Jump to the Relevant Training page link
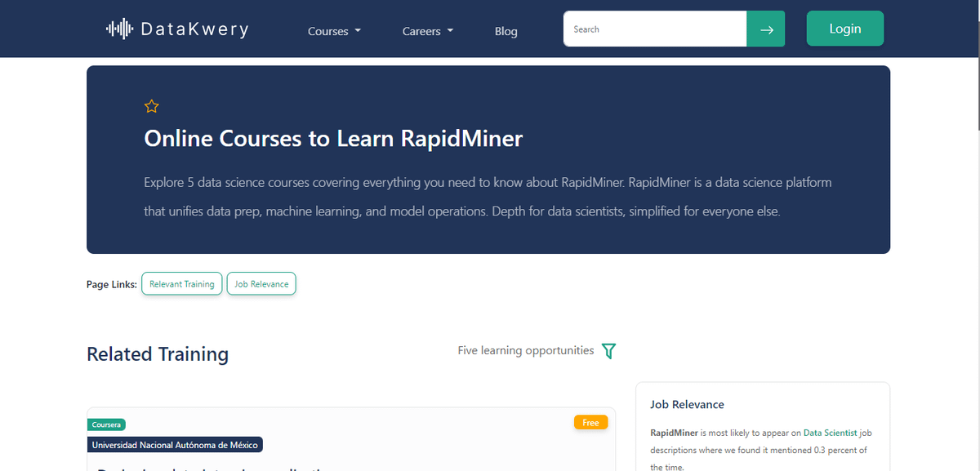This screenshot has width=980, height=471. (181, 284)
